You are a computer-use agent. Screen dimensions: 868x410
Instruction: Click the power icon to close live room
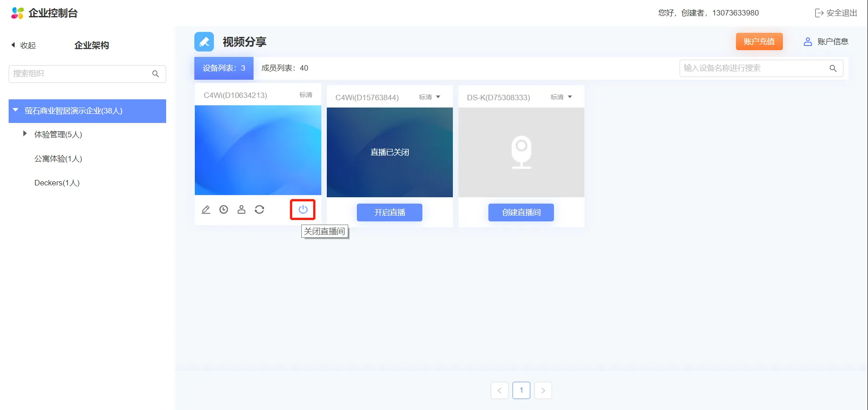tap(303, 210)
